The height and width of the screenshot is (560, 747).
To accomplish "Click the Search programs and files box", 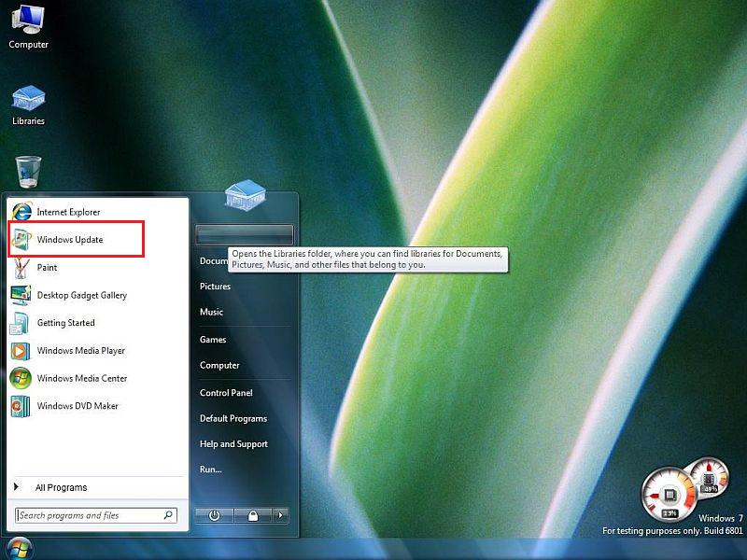I will coord(96,515).
